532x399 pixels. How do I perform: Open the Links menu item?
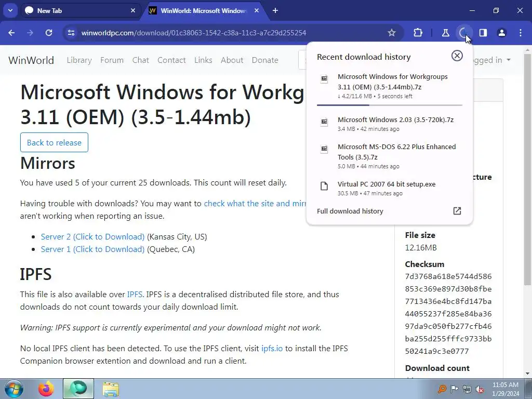coord(203,60)
